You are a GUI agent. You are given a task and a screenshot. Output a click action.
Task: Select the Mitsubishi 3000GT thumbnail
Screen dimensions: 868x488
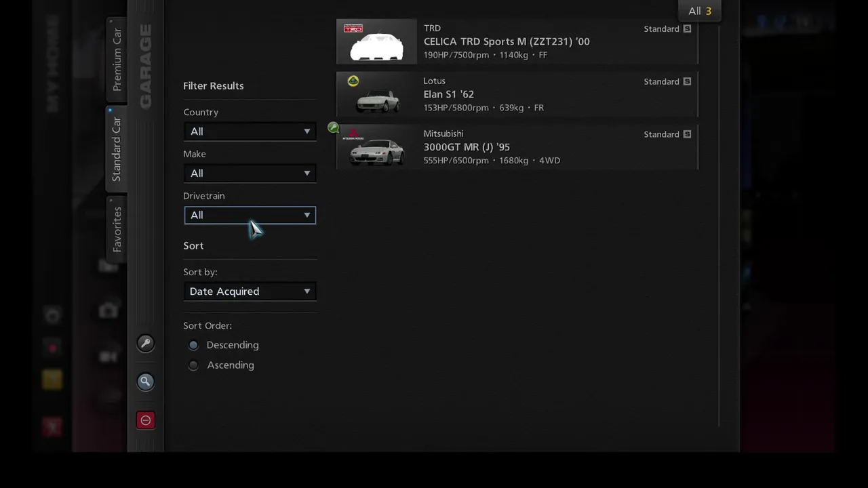click(x=376, y=147)
